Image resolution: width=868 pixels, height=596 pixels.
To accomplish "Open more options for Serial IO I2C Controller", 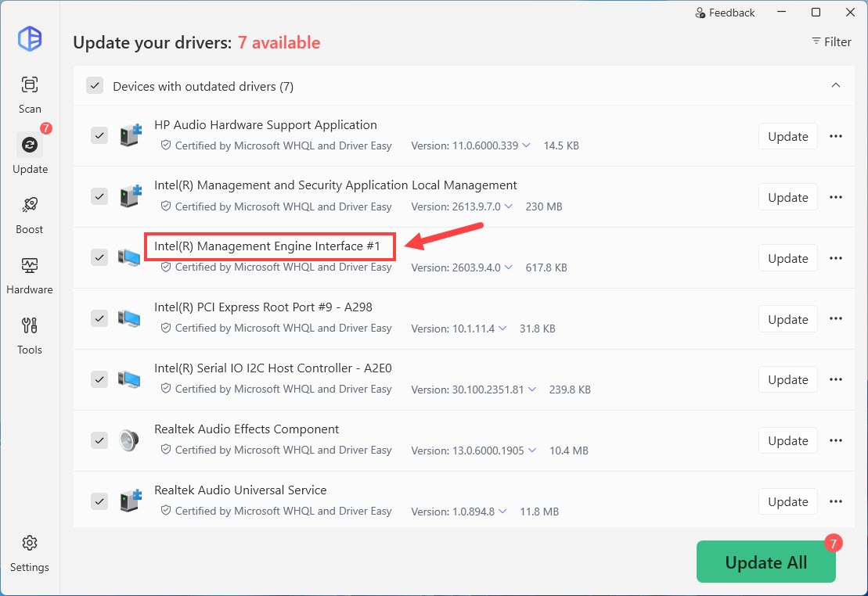I will click(x=836, y=379).
